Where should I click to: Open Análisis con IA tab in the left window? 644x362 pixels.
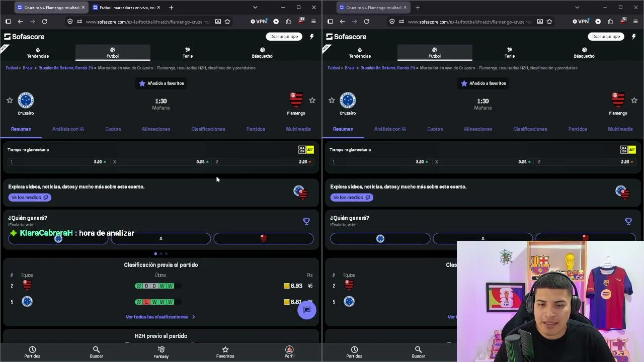pyautogui.click(x=68, y=129)
